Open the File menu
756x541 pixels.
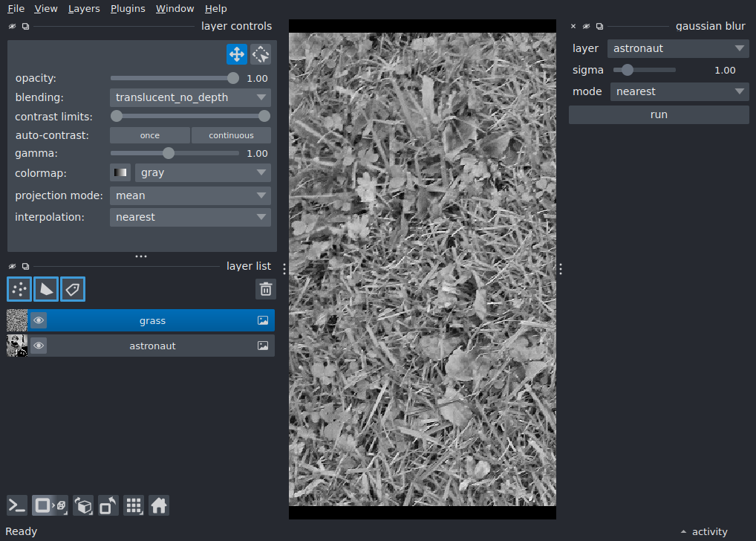[x=16, y=9]
